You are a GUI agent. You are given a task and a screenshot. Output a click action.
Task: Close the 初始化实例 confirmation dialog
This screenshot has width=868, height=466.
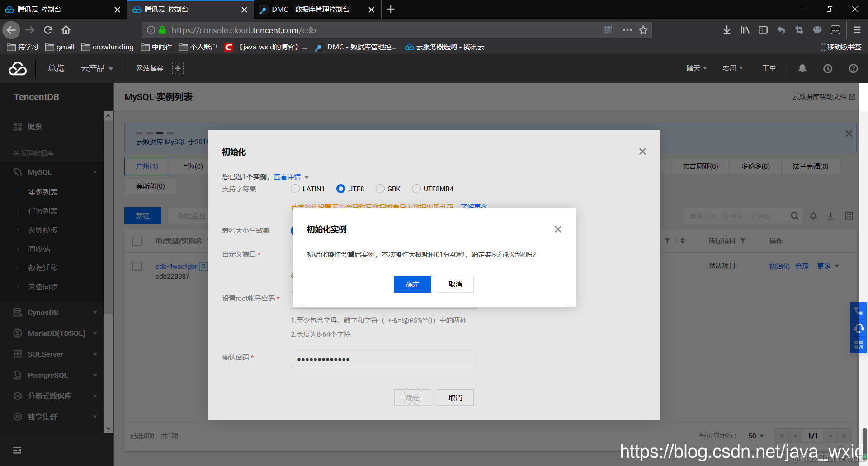pyautogui.click(x=558, y=229)
